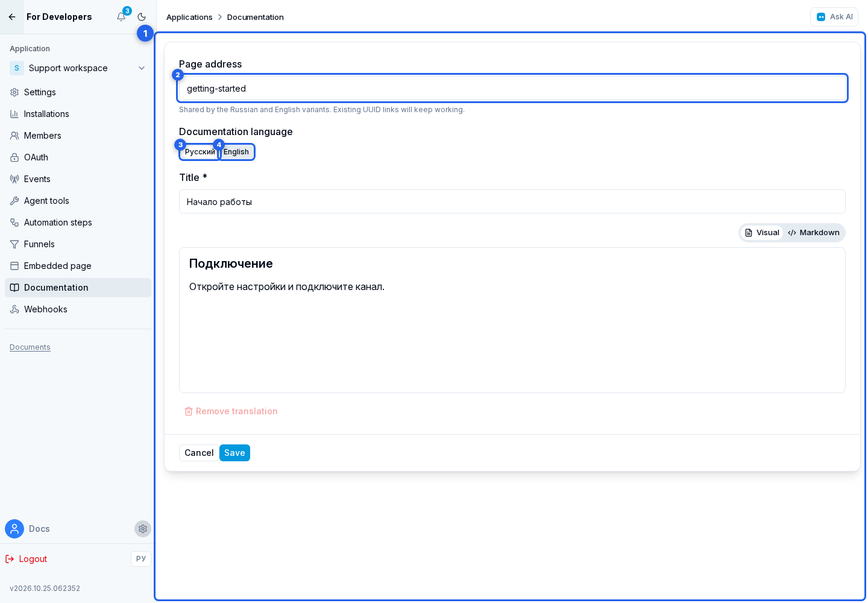Click the Events broadcast icon
The image size is (868, 603).
pos(14,179)
